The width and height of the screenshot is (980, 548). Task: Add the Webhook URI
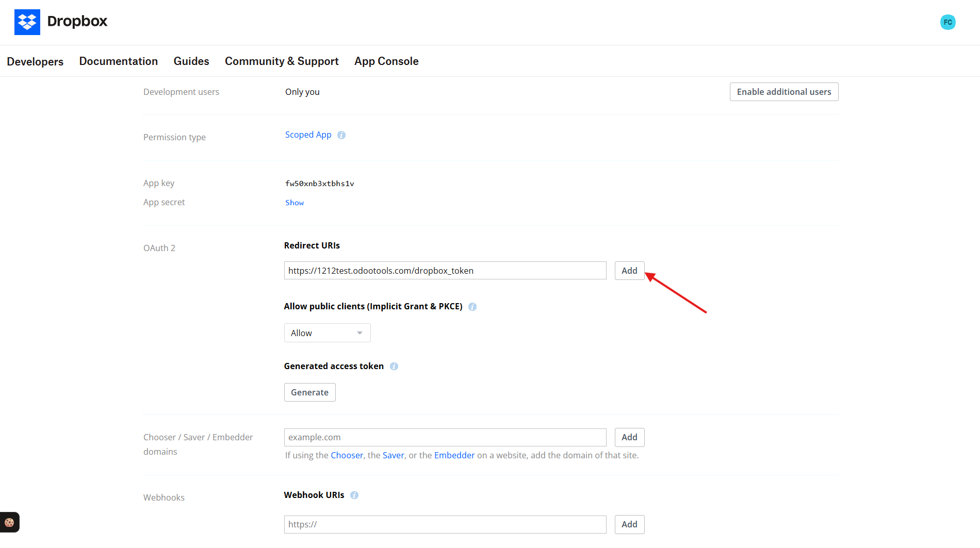tap(629, 524)
